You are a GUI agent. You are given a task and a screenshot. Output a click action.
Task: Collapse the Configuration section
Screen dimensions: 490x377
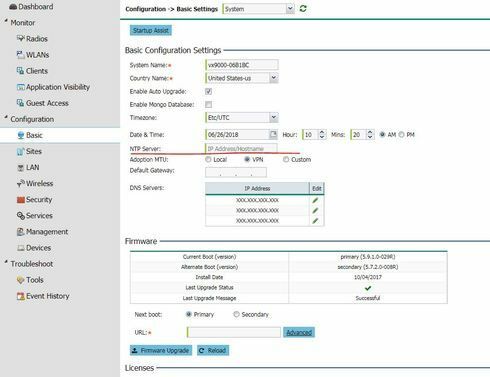(6, 118)
